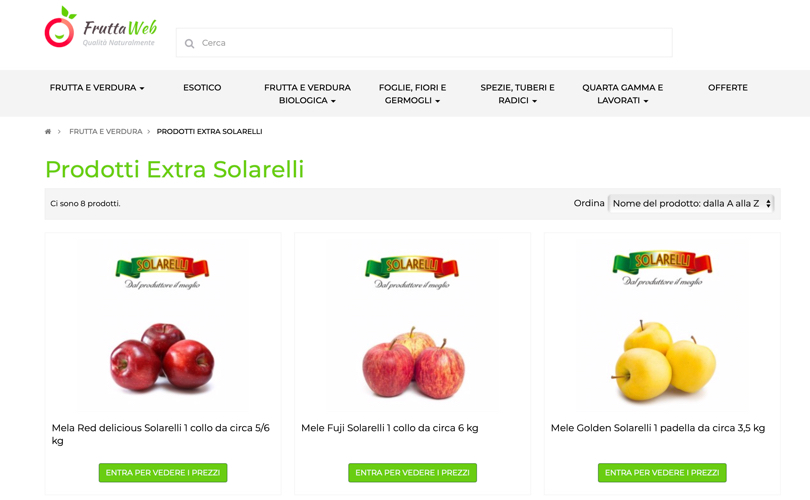Go to home via breadcrumb house icon

pos(48,132)
